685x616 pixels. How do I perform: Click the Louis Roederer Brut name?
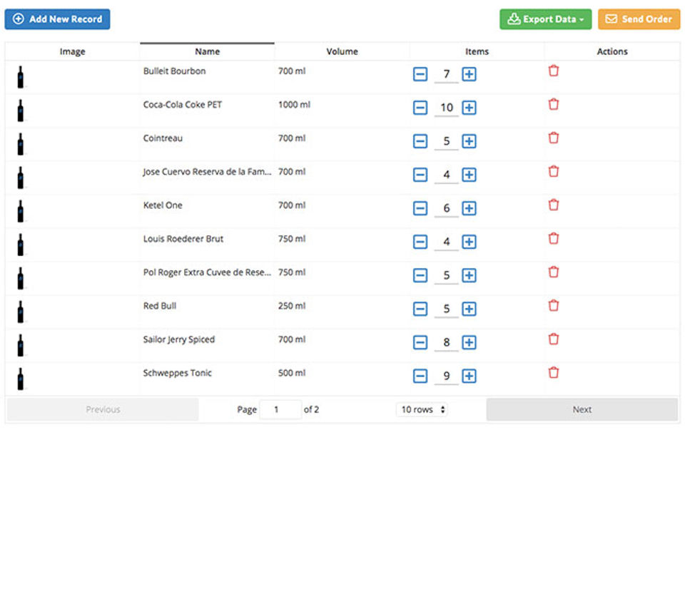click(x=183, y=239)
